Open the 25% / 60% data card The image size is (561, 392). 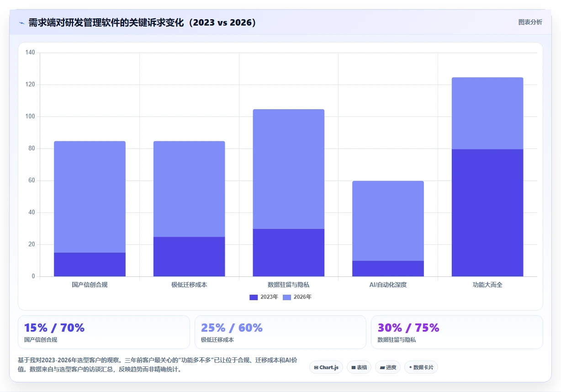pos(280,332)
